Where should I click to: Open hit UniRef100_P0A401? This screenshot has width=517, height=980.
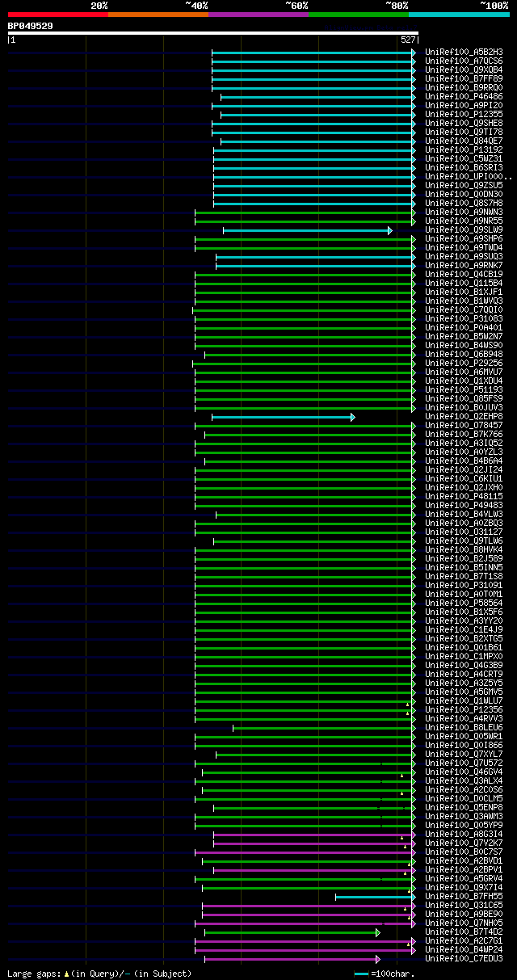click(464, 327)
